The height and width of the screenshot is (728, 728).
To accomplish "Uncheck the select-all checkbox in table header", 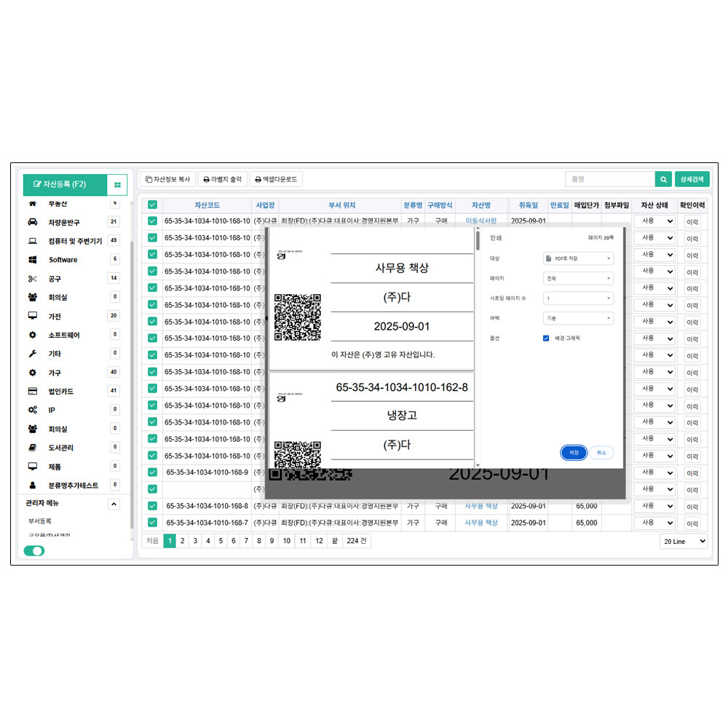I will (152, 205).
